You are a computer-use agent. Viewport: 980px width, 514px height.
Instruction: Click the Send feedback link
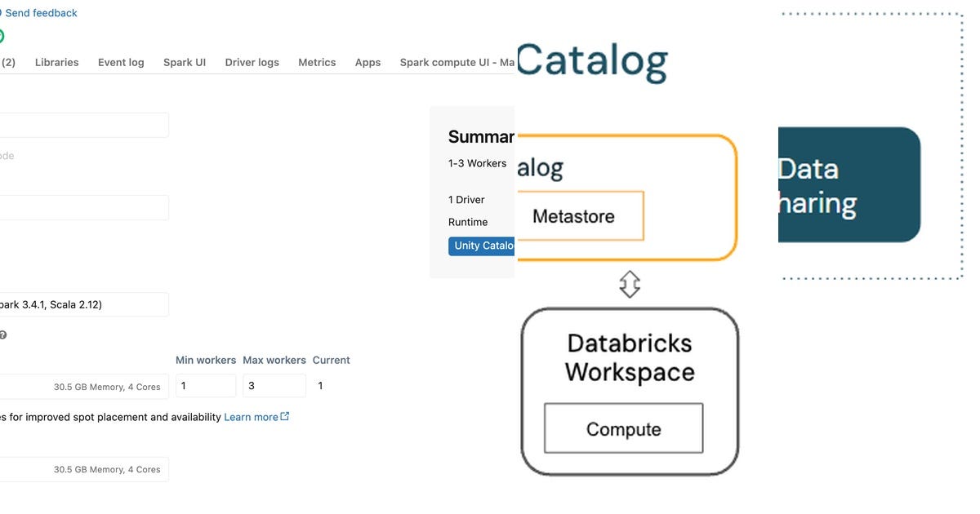pos(42,12)
